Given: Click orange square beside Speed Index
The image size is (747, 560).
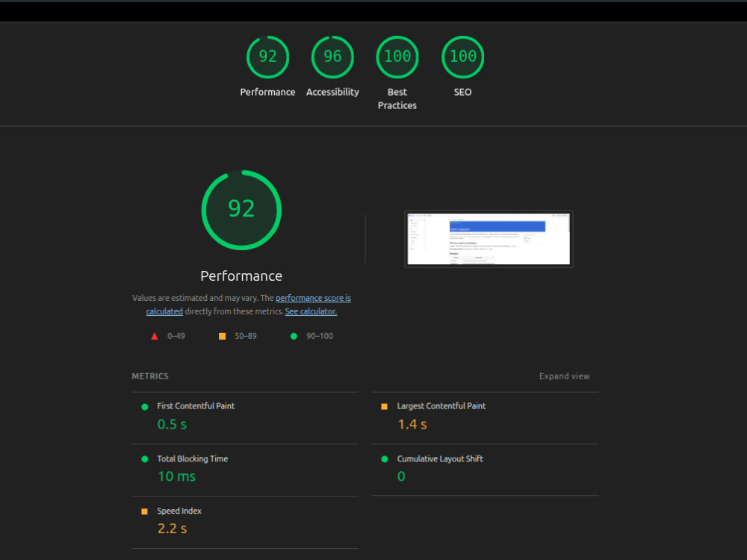Looking at the screenshot, I should click(x=144, y=511).
